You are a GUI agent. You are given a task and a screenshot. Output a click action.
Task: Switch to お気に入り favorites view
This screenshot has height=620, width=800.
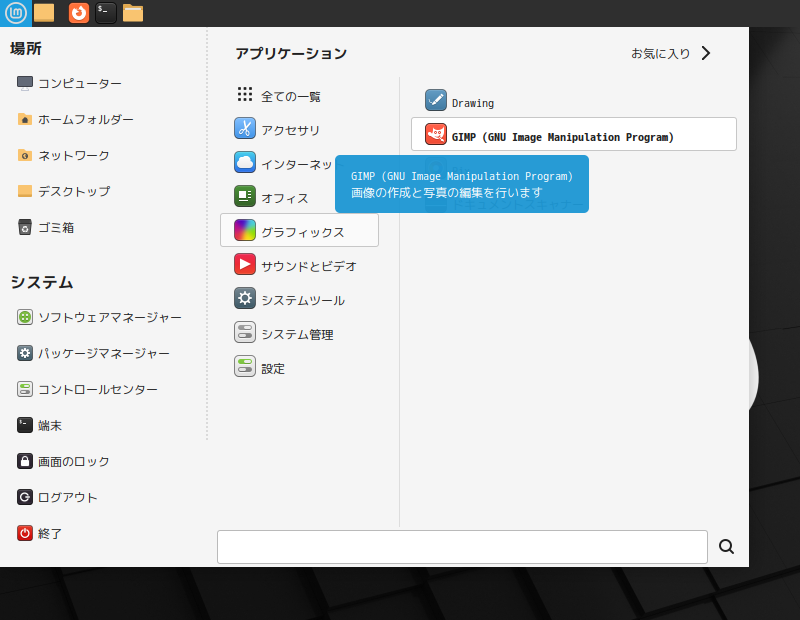[x=671, y=53]
